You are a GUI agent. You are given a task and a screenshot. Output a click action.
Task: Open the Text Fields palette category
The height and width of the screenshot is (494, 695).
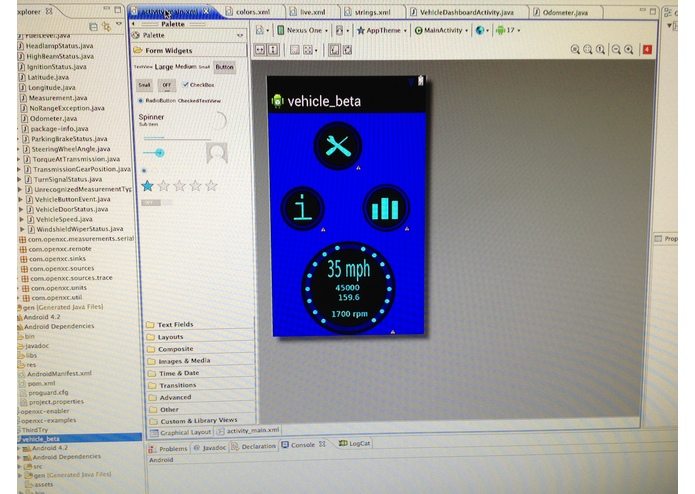(x=199, y=324)
